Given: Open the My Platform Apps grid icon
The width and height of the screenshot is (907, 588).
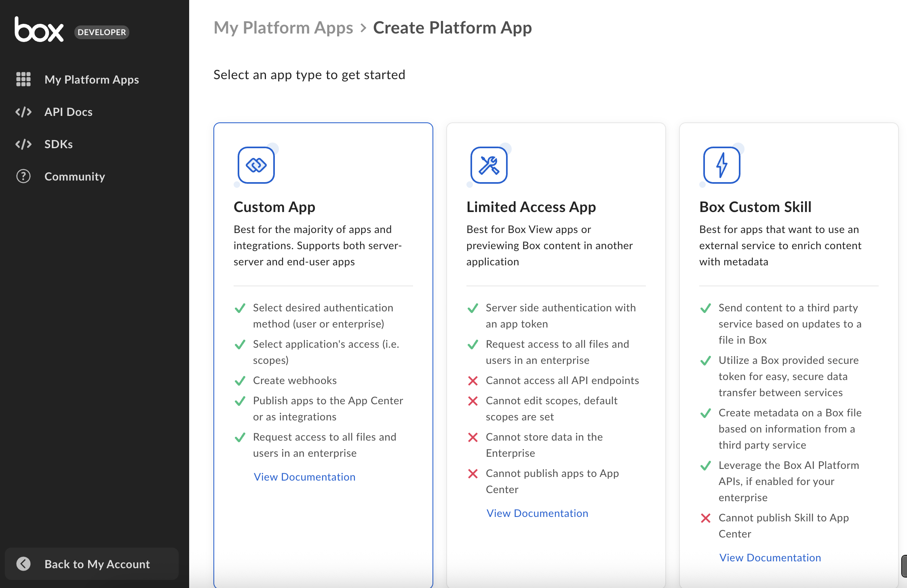Looking at the screenshot, I should pyautogui.click(x=23, y=80).
